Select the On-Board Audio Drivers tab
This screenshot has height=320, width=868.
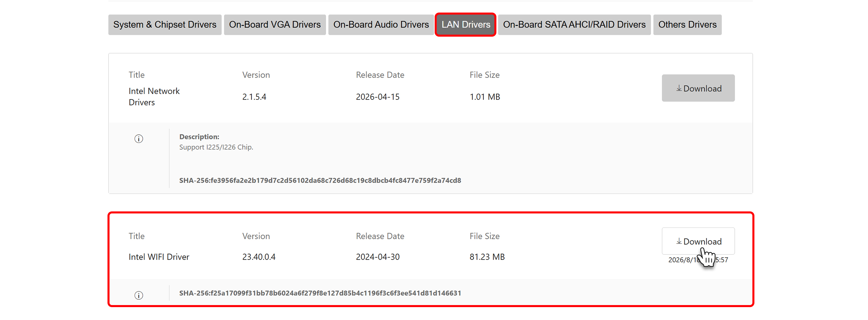pos(381,25)
